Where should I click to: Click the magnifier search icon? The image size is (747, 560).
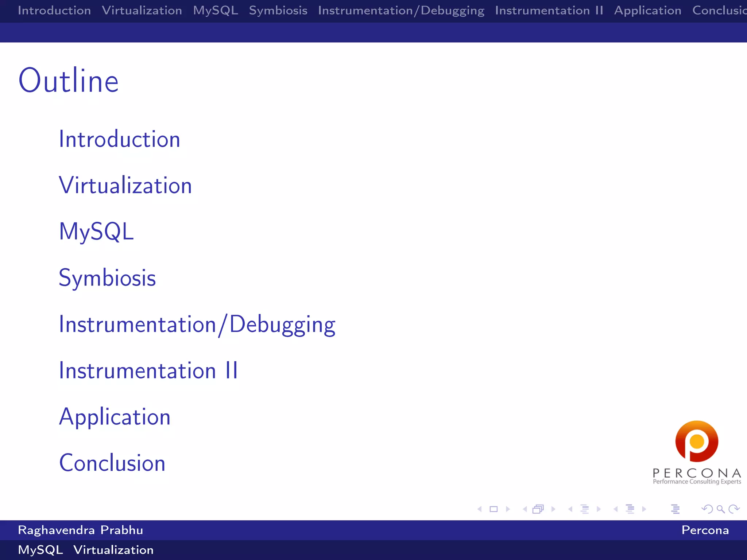pyautogui.click(x=721, y=509)
